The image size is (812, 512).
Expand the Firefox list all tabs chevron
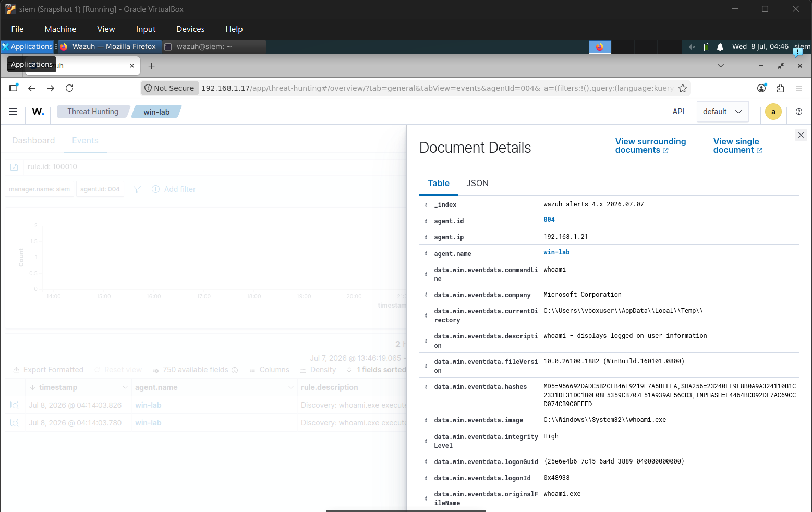click(721, 66)
